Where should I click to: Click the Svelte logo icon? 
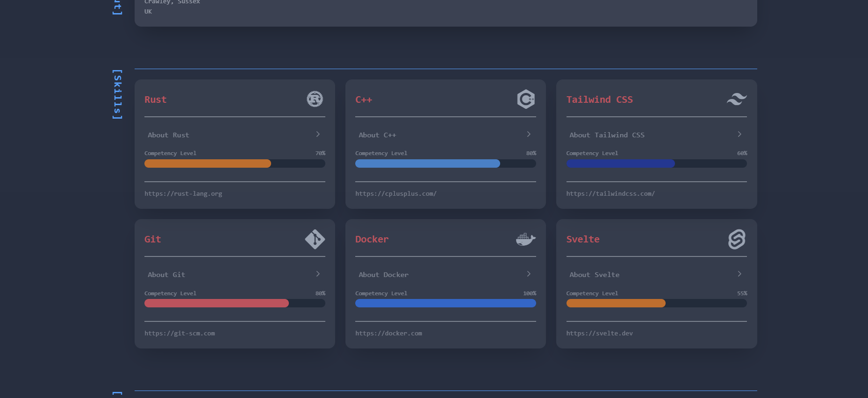point(737,239)
